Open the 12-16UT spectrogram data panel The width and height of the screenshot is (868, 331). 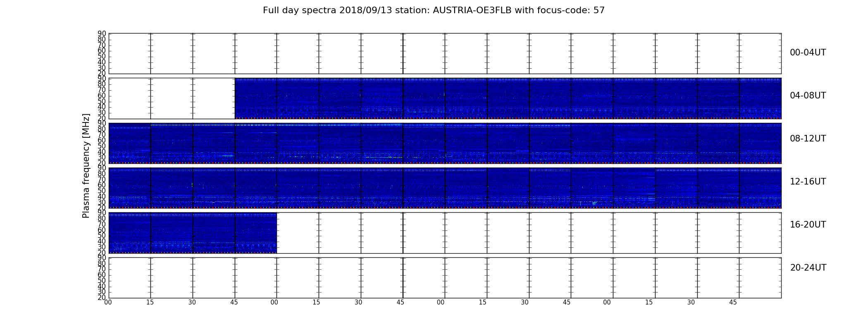pyautogui.click(x=445, y=188)
